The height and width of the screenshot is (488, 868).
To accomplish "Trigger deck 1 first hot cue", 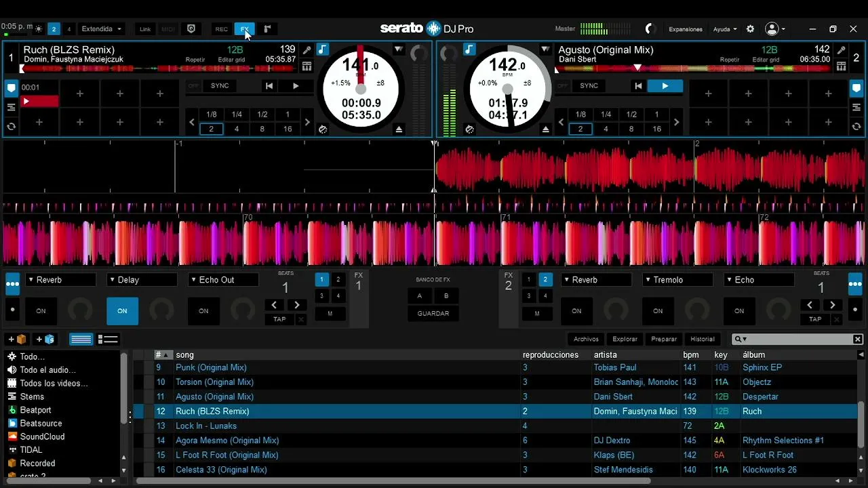I will 39,94.
